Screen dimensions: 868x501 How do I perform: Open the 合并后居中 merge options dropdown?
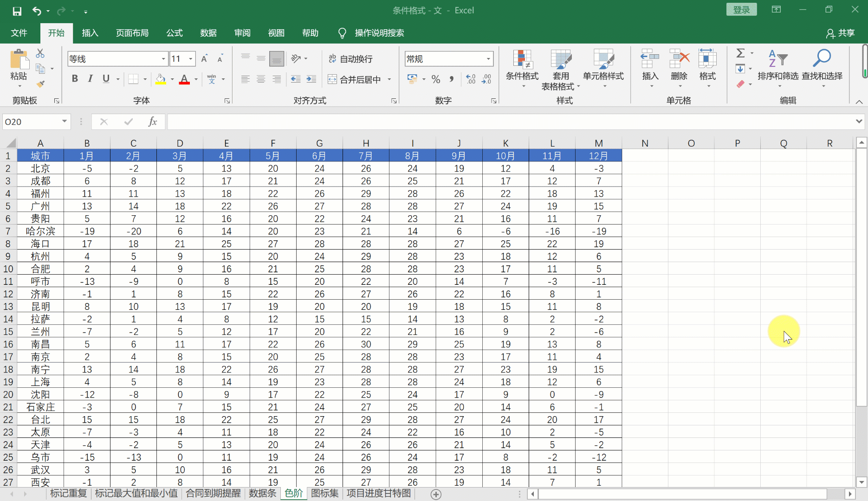pyautogui.click(x=390, y=79)
